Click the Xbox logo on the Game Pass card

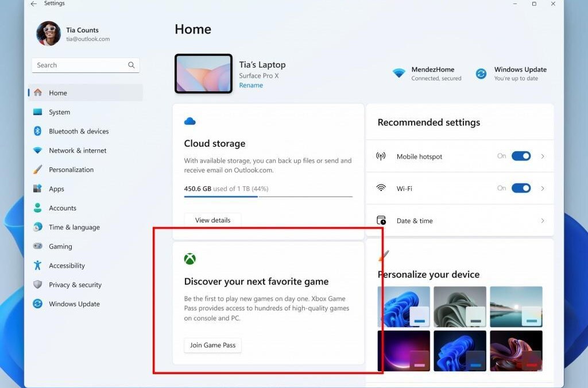tap(190, 258)
